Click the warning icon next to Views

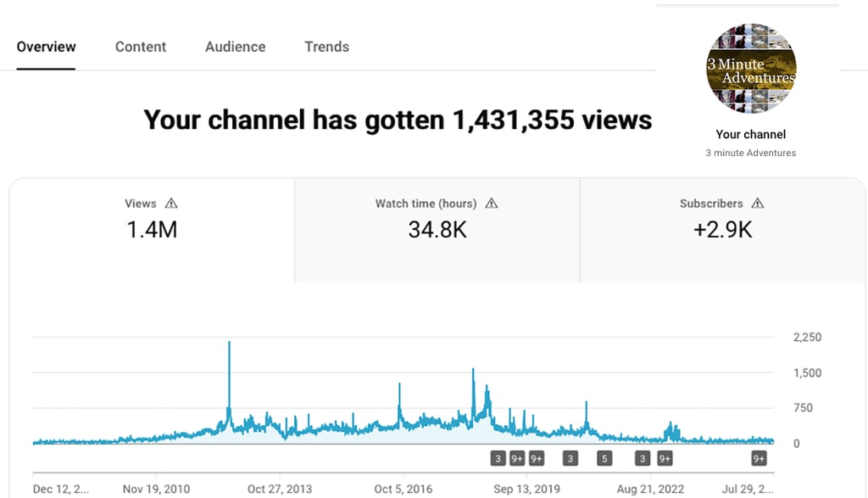171,204
